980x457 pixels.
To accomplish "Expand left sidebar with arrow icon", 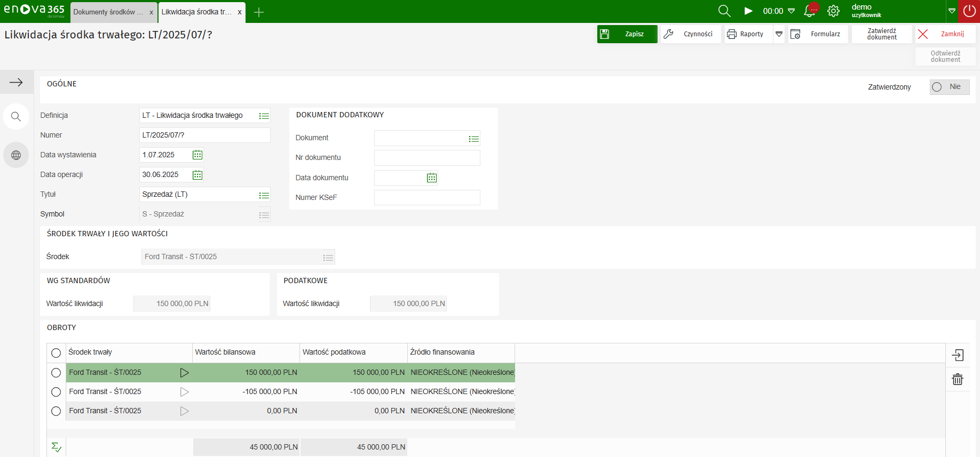I will click(x=16, y=82).
